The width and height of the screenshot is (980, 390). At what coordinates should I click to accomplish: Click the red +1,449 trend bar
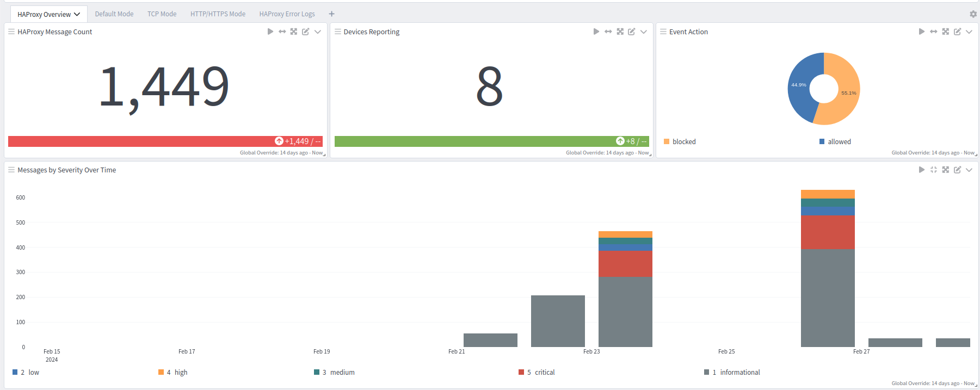165,141
